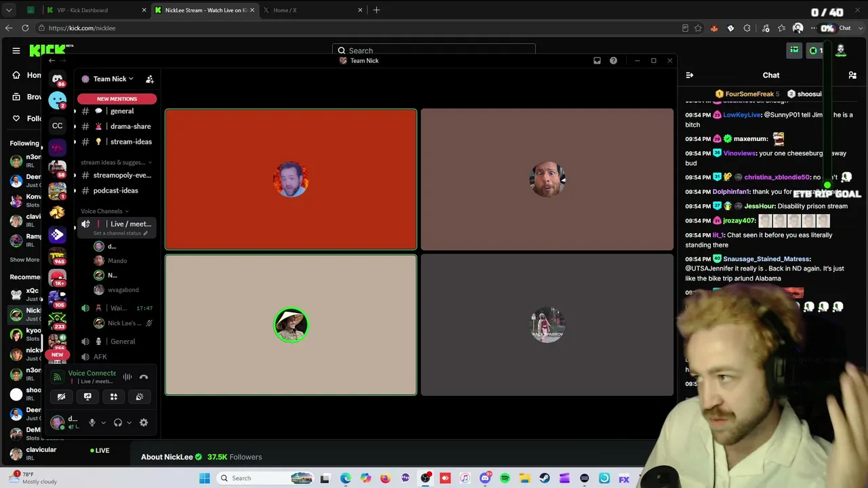The height and width of the screenshot is (488, 868).
Task: Open Discord user settings gear
Action: 144,422
